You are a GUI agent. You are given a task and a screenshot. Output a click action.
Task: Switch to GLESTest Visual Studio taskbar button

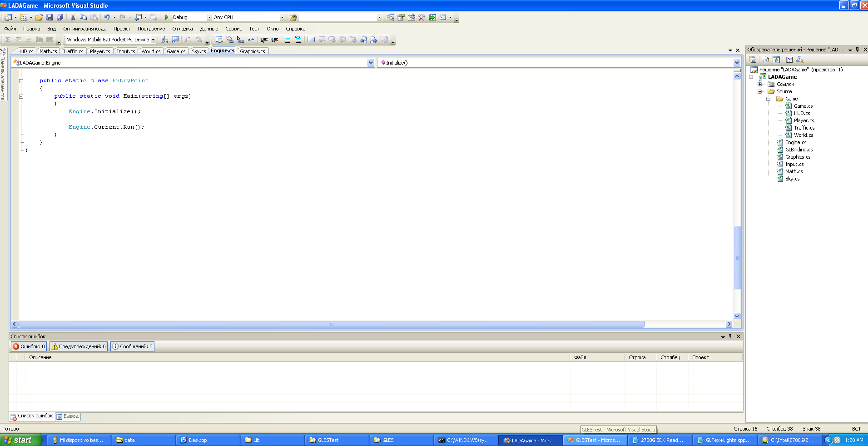click(x=595, y=440)
